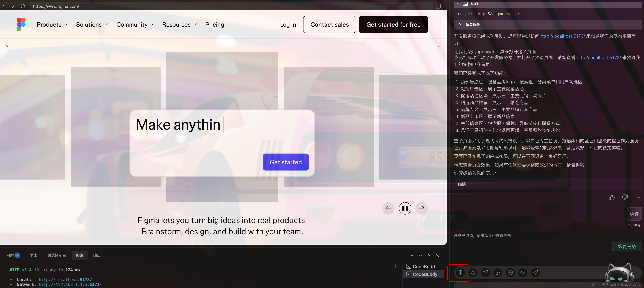The height and width of the screenshot is (288, 644).
Task: Open page in external browser
Action: (x=438, y=6)
